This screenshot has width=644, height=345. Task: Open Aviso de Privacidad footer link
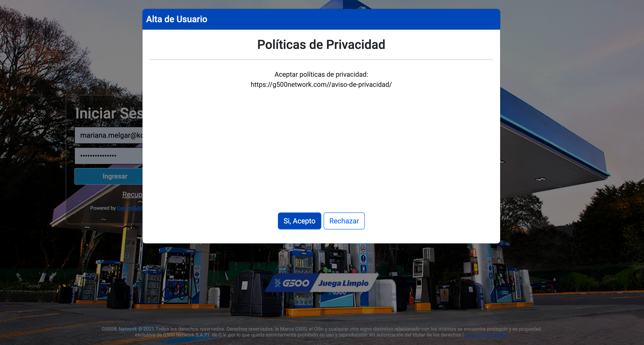486,335
